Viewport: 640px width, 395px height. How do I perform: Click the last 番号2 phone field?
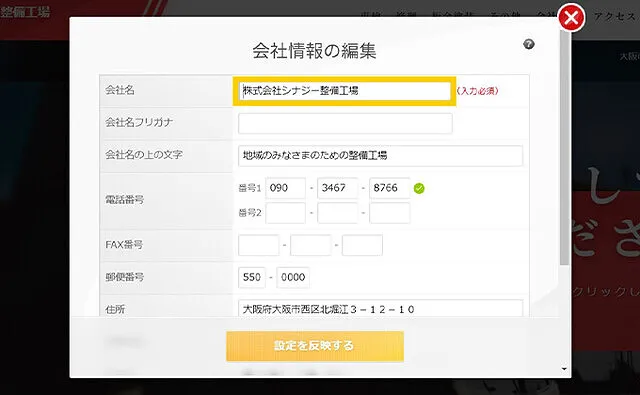tap(389, 213)
